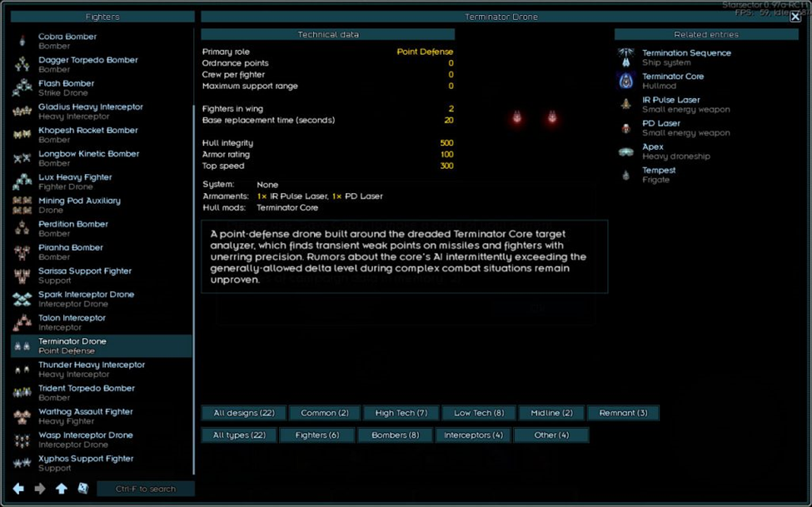Click the Ctrl-F search field
This screenshot has height=507, width=812.
pos(146,489)
